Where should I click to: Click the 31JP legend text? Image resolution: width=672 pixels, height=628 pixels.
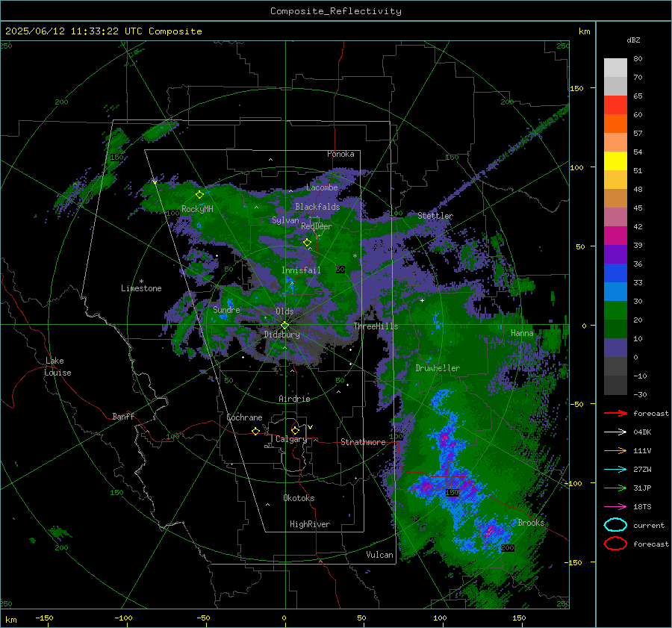(x=642, y=488)
